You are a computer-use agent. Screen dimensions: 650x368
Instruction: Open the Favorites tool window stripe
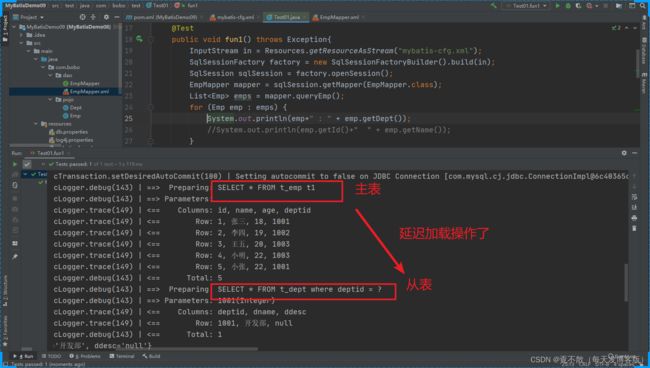pos(5,332)
